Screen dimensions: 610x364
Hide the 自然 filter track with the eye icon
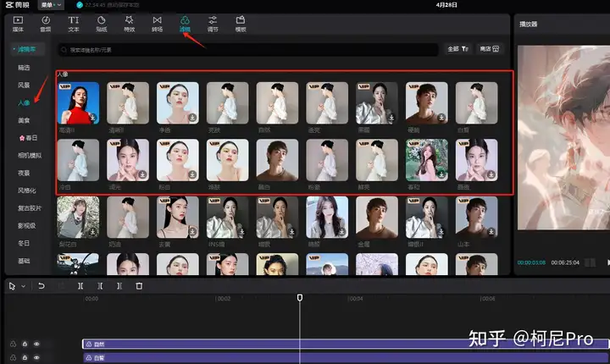[36, 344]
